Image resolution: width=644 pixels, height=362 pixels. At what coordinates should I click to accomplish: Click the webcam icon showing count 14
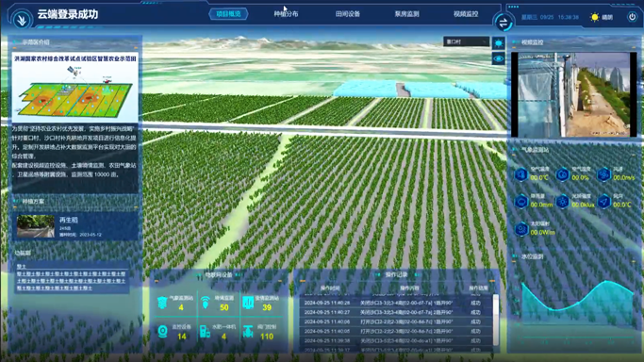pos(163,331)
